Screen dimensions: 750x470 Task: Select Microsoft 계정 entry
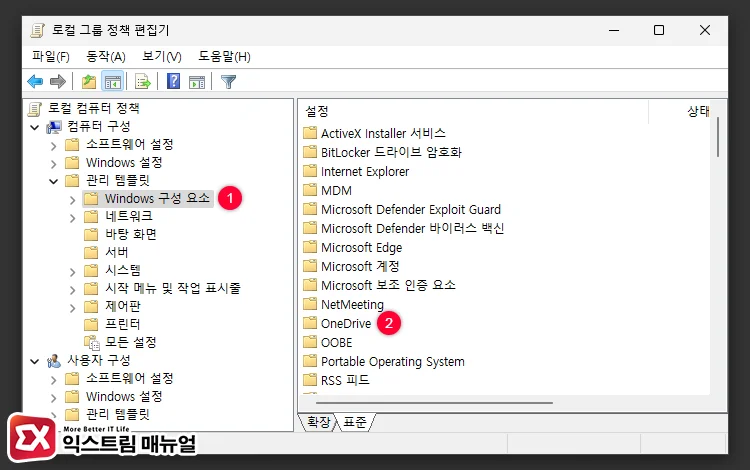360,266
